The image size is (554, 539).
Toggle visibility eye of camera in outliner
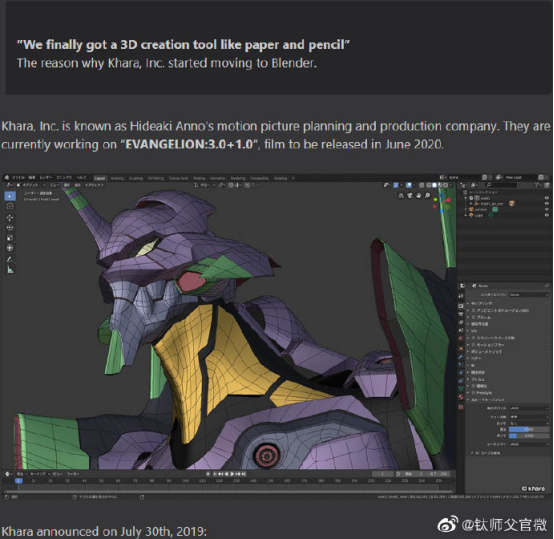(x=547, y=209)
